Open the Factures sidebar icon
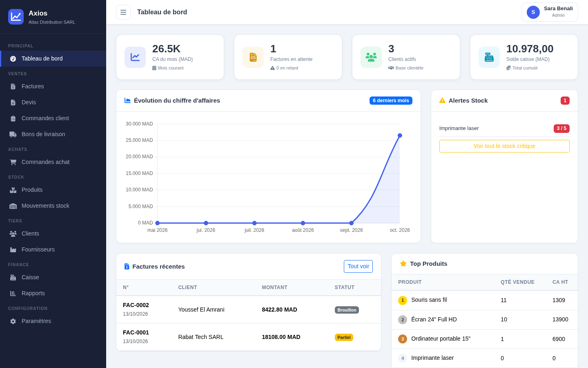 coord(13,86)
